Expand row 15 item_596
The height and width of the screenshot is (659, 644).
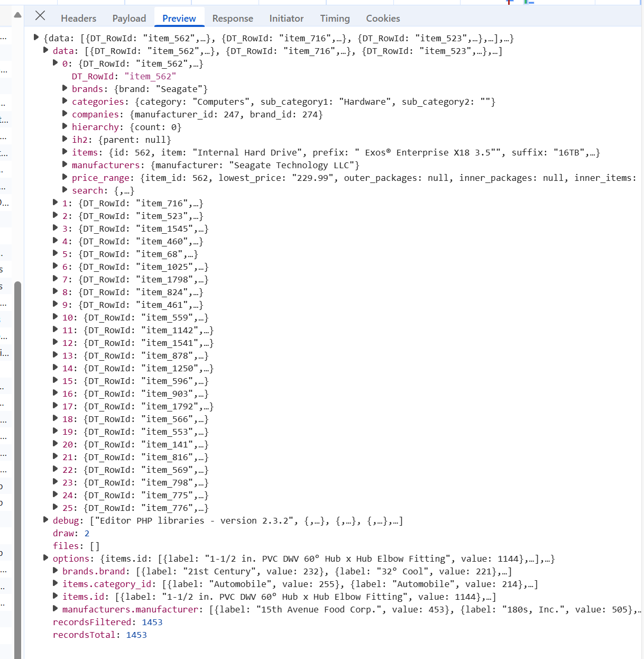tap(55, 380)
